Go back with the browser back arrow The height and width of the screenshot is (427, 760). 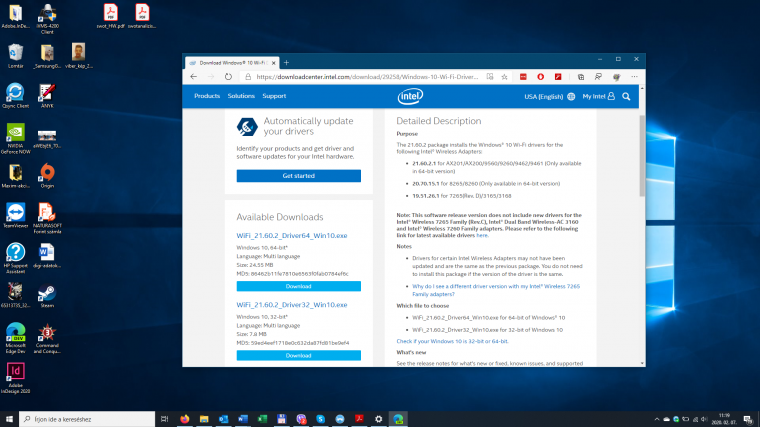pyautogui.click(x=194, y=77)
